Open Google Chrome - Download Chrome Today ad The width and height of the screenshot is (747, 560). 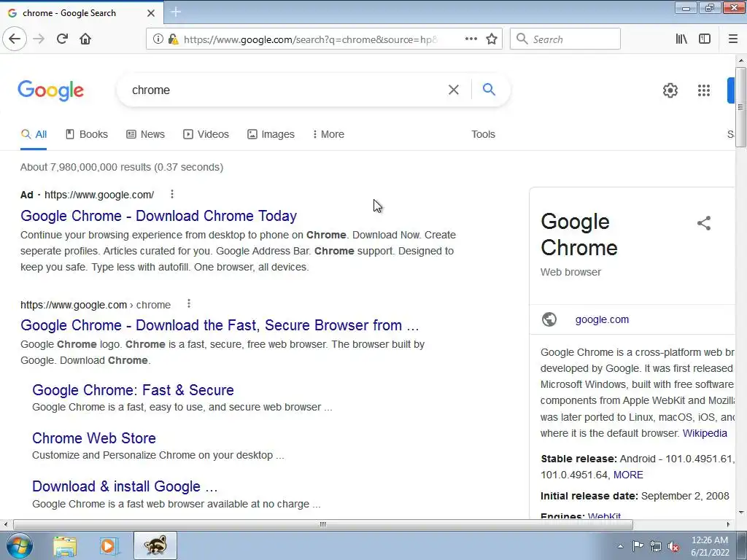tap(158, 216)
